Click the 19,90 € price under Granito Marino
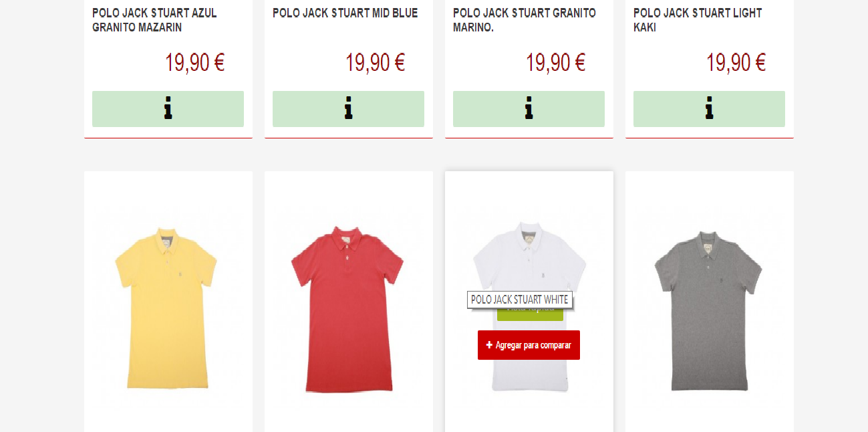Viewport: 868px width, 432px height. tap(555, 63)
